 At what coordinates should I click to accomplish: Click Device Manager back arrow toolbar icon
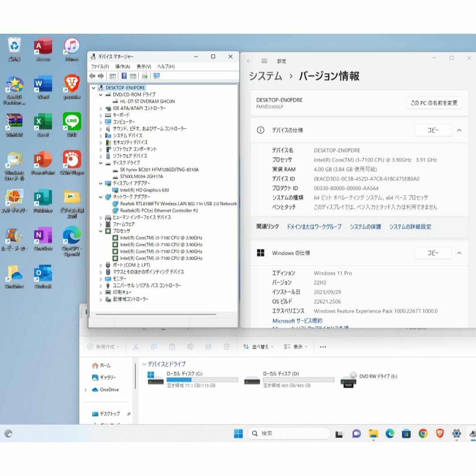(92, 76)
